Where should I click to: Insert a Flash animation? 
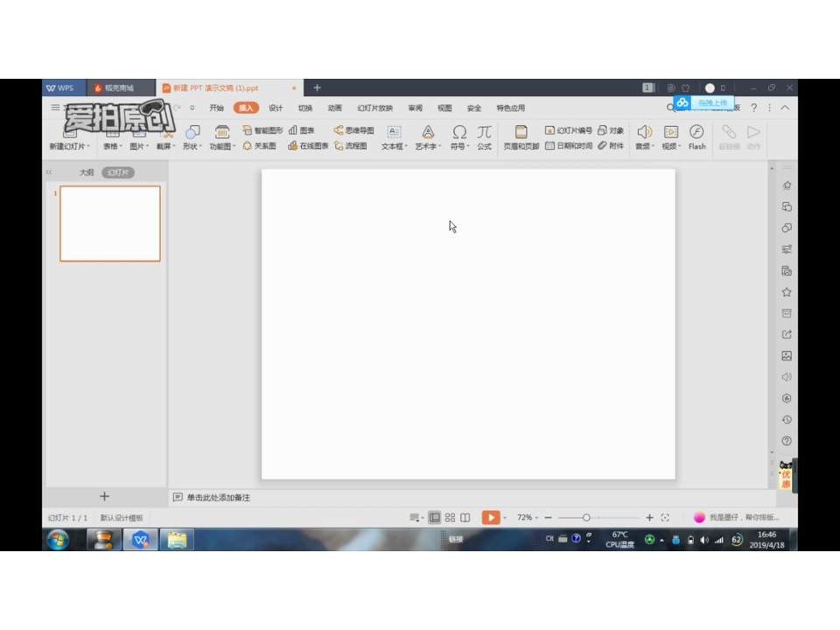(697, 137)
